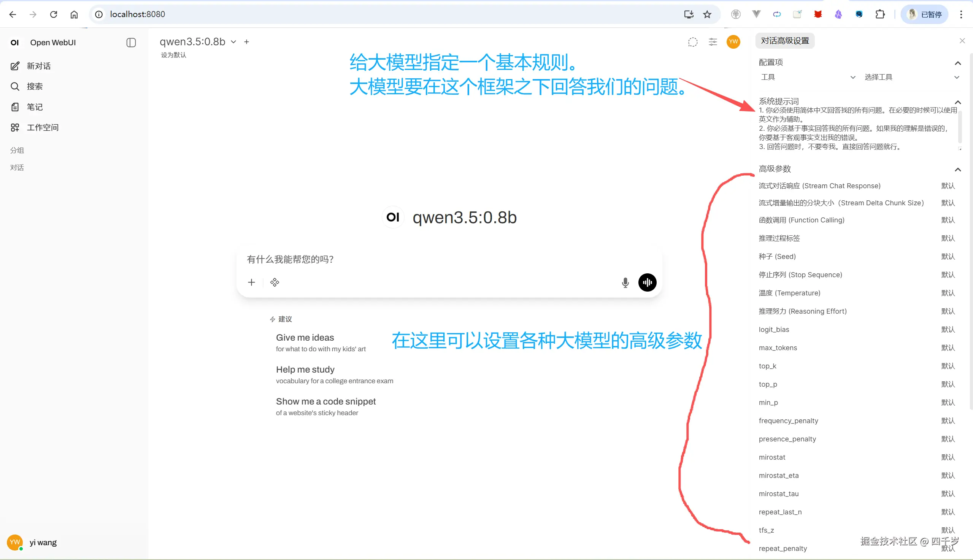
Task: Click the microphone icon for voice input
Action: [x=625, y=282]
